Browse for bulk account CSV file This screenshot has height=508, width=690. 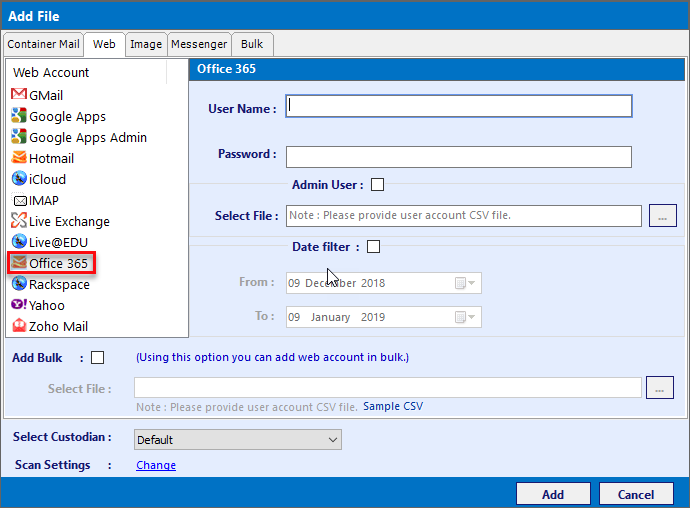pyautogui.click(x=659, y=387)
